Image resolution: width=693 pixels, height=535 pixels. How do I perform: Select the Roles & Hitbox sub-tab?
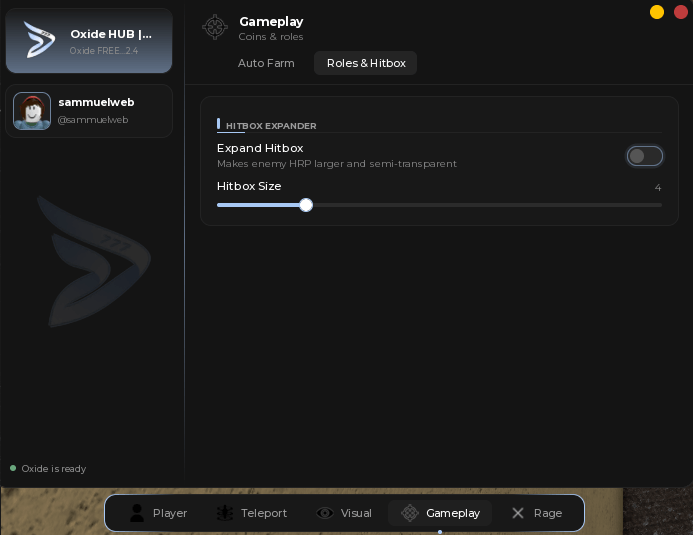(x=366, y=63)
